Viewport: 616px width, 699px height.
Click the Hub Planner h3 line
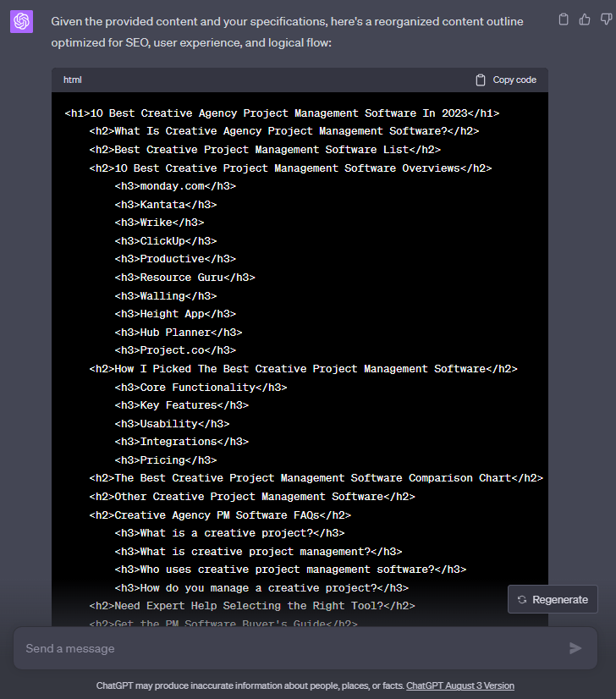coord(179,333)
